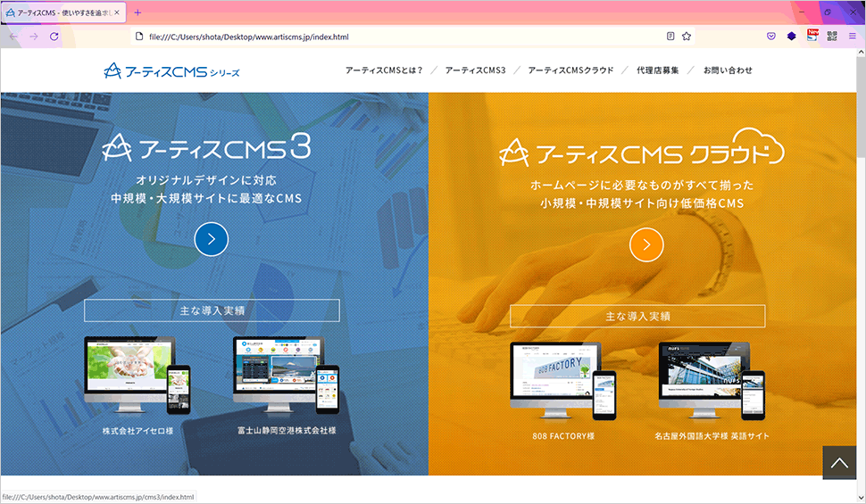Image resolution: width=866 pixels, height=504 pixels.
Task: Click the アーティスCMS クラウド large title logo
Action: (x=642, y=148)
